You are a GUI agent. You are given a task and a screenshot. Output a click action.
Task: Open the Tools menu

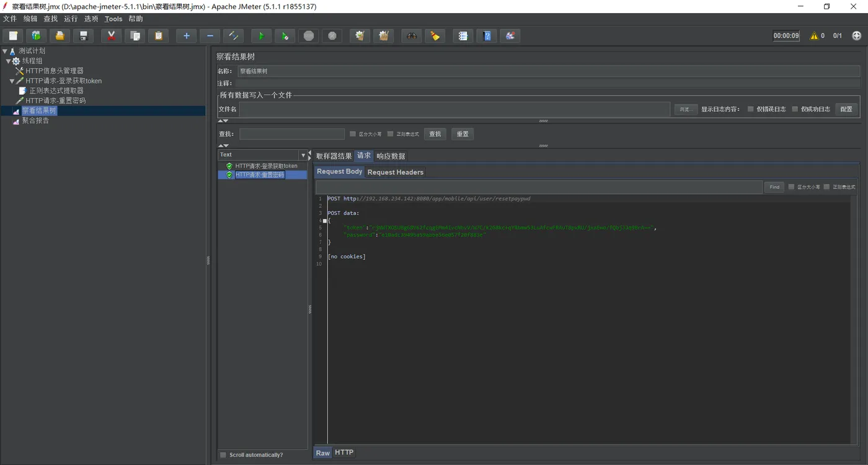pyautogui.click(x=113, y=19)
